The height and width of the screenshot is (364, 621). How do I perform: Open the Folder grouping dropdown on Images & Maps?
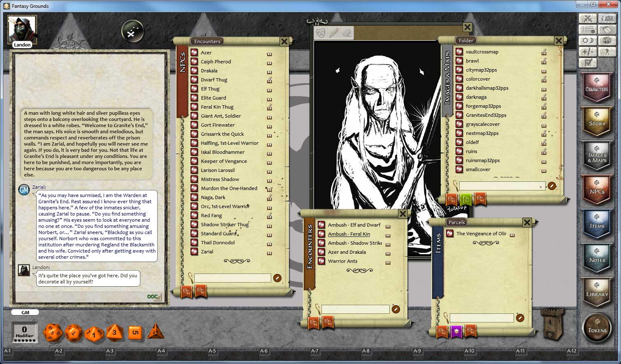[465, 40]
